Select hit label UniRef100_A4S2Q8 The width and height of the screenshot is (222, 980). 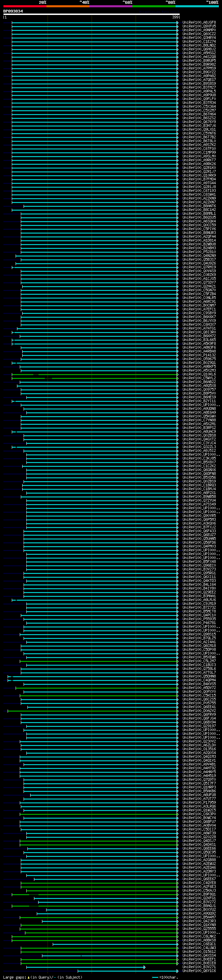(x=199, y=57)
